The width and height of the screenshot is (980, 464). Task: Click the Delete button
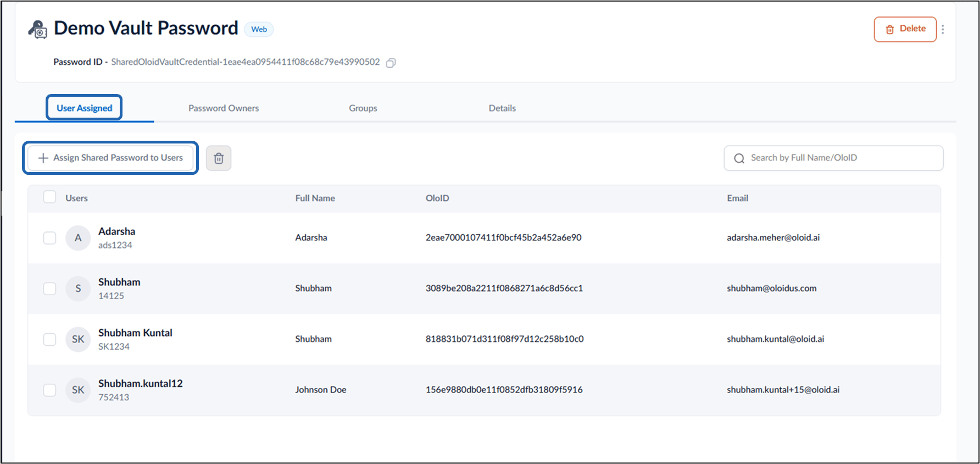click(x=905, y=29)
